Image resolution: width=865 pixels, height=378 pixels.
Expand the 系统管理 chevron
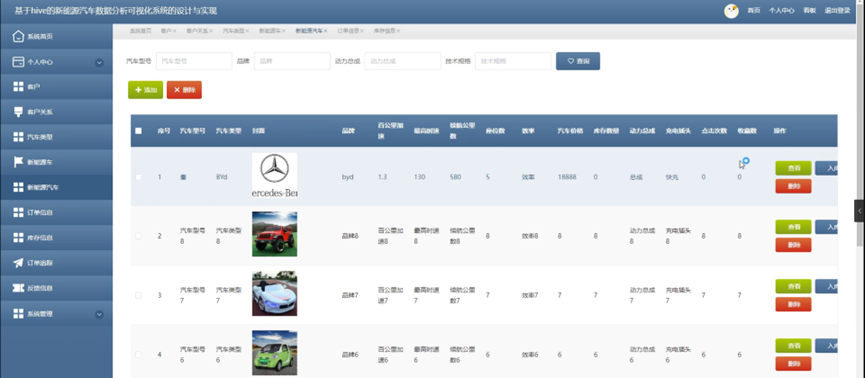point(99,314)
